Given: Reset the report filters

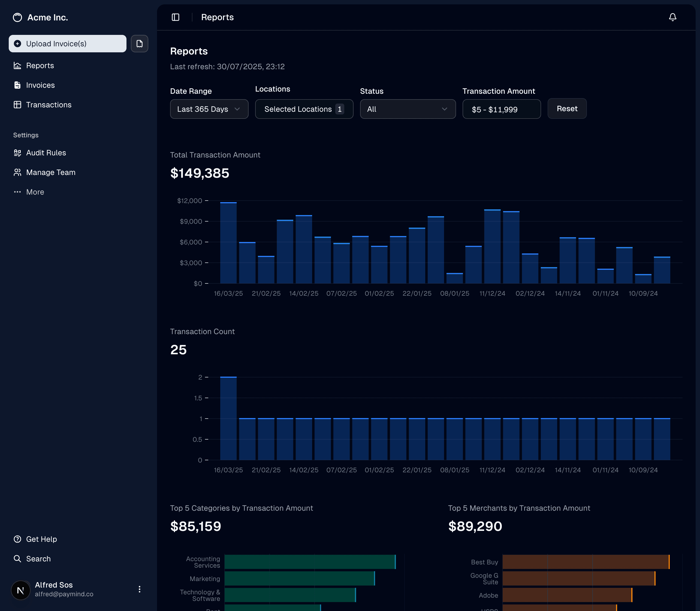Looking at the screenshot, I should [567, 108].
